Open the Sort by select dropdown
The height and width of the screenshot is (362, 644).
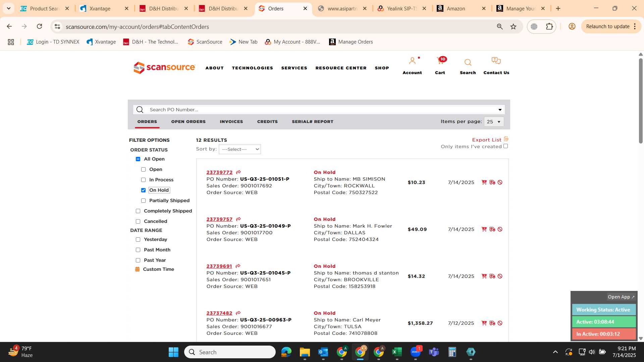240,149
